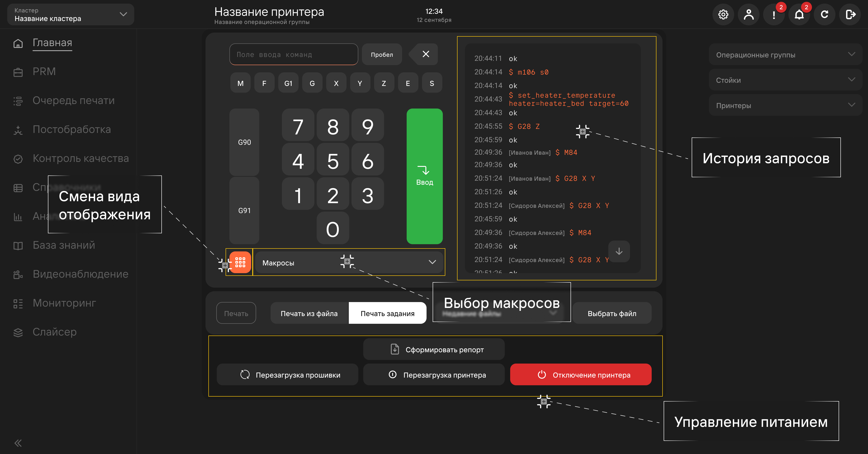The height and width of the screenshot is (454, 868).
Task: Open alerts exclamation icon with badge
Action: click(x=774, y=14)
